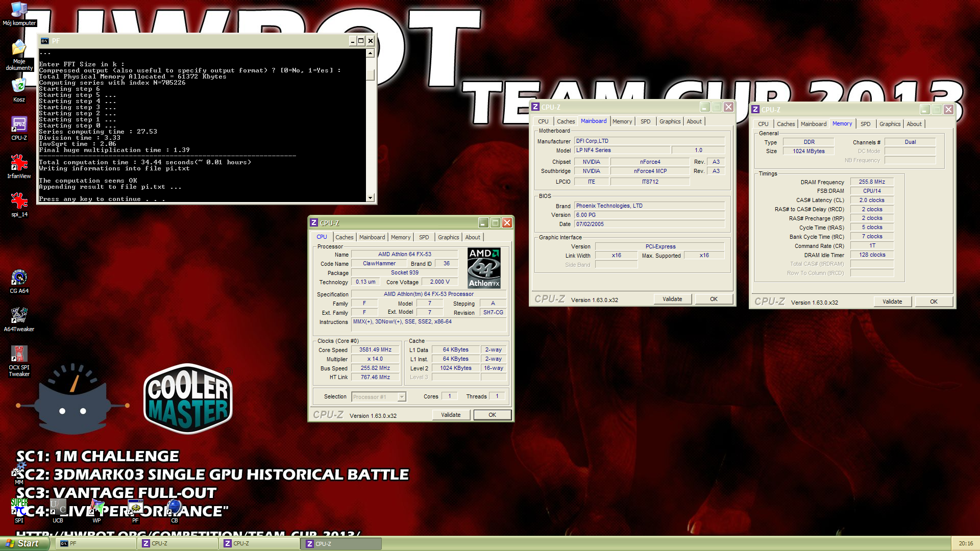Click OK in the CPU tab window
Viewport: 980px width, 551px height.
[492, 415]
